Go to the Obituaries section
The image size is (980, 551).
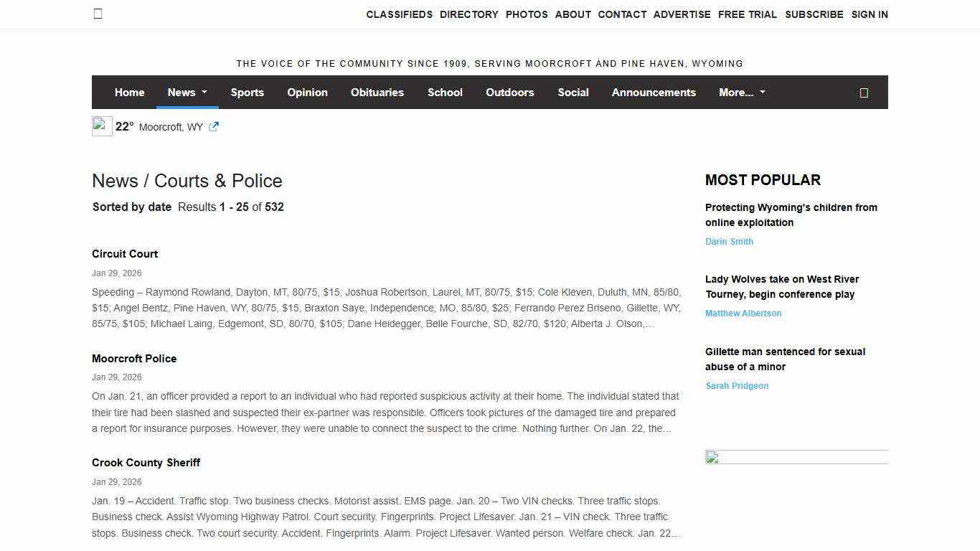pyautogui.click(x=377, y=93)
